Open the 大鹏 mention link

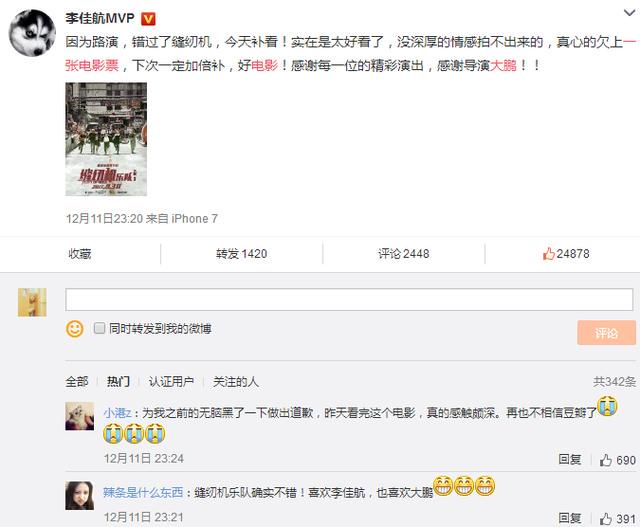503,65
